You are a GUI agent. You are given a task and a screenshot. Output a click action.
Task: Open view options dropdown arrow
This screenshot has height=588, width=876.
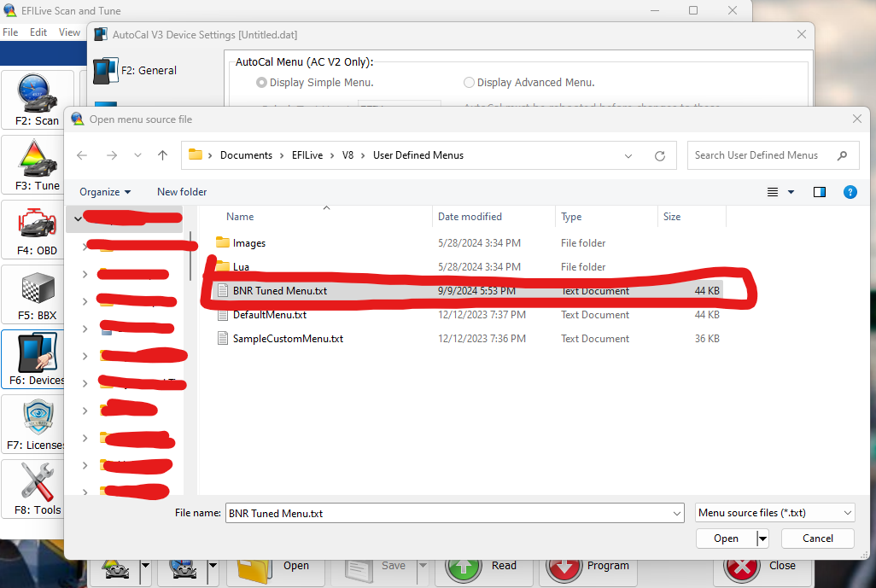791,192
